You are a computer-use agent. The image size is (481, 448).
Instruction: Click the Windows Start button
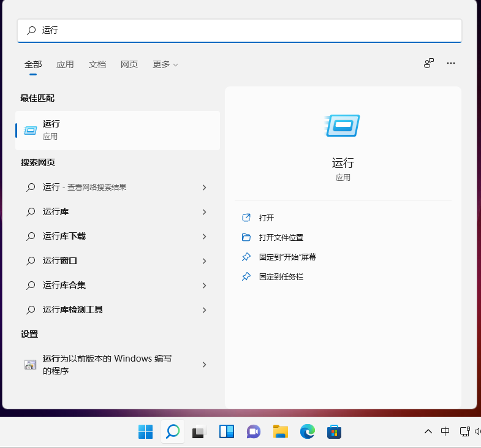point(146,432)
